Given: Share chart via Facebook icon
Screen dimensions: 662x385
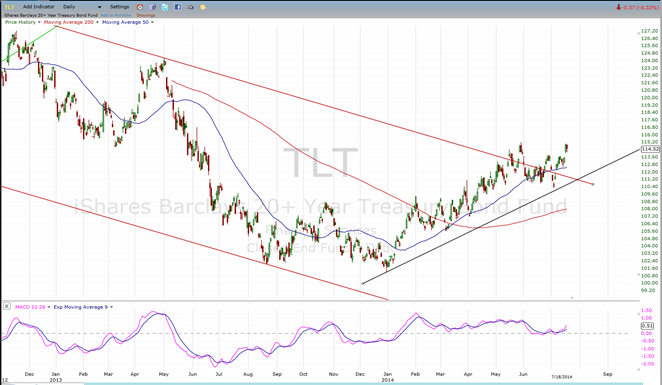Looking at the screenshot, I should pos(178,7).
